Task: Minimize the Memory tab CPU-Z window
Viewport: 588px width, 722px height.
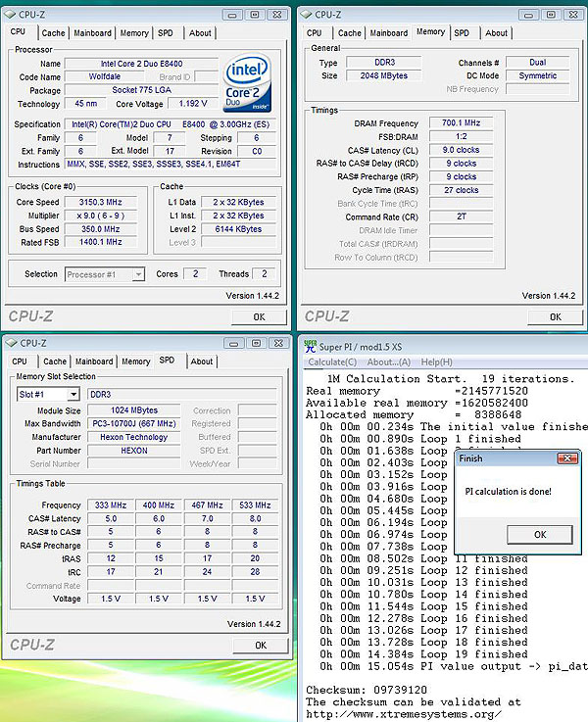Action: coord(528,15)
